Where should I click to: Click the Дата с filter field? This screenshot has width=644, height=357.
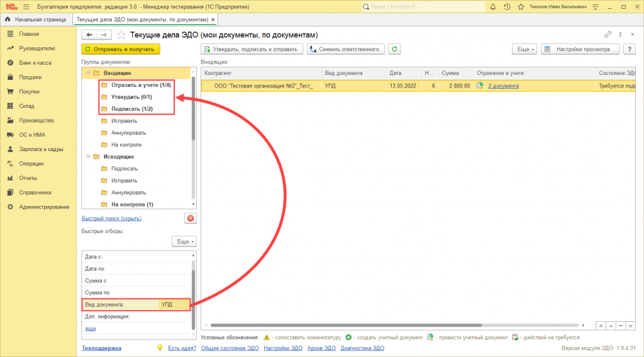pyautogui.click(x=136, y=257)
